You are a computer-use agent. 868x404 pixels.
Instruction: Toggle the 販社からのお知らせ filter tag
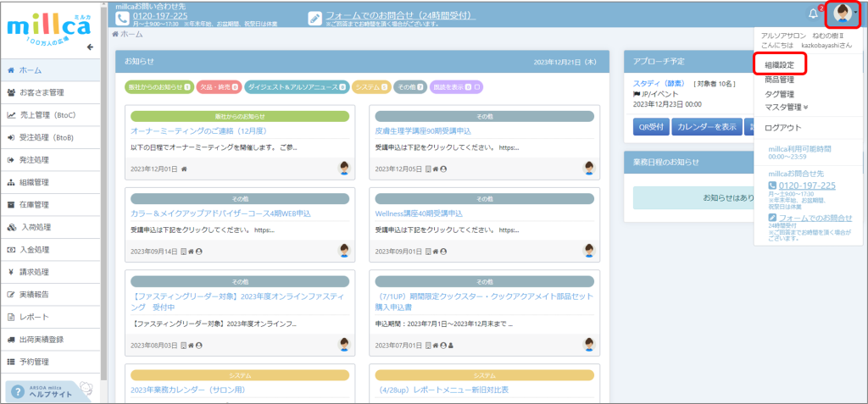[158, 86]
